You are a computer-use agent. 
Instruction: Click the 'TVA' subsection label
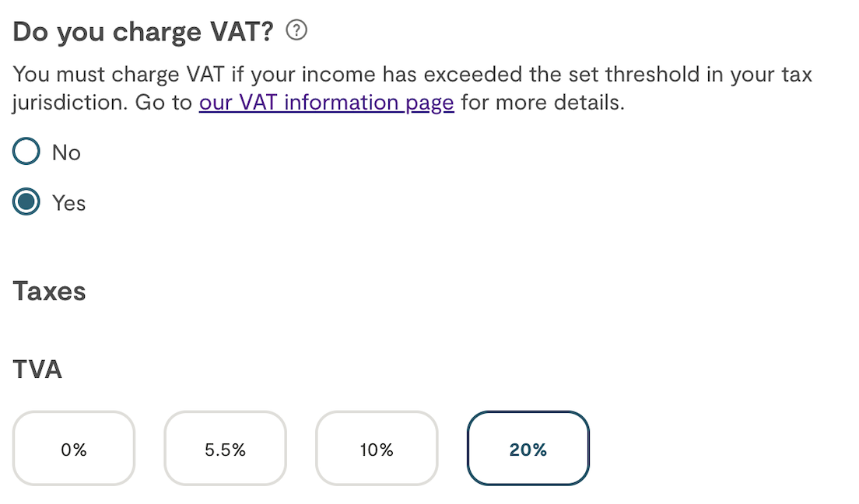tap(37, 369)
